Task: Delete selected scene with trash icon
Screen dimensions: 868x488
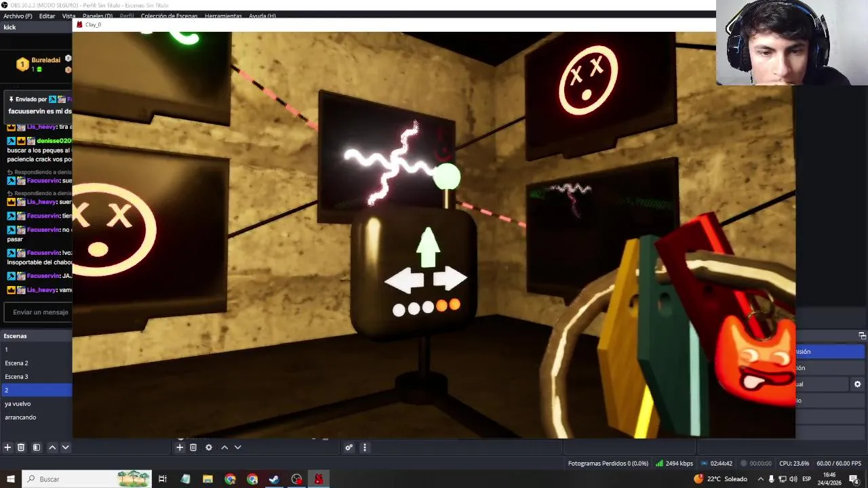Action: click(x=21, y=447)
